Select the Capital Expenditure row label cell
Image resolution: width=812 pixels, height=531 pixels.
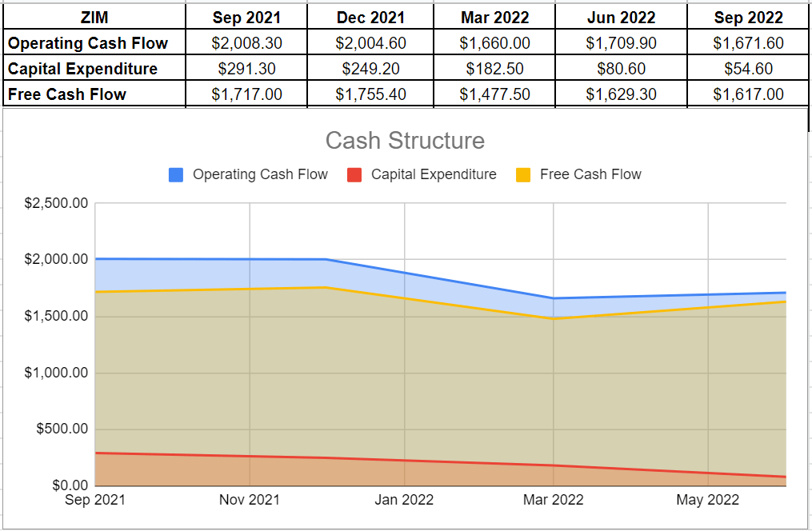coord(94,68)
